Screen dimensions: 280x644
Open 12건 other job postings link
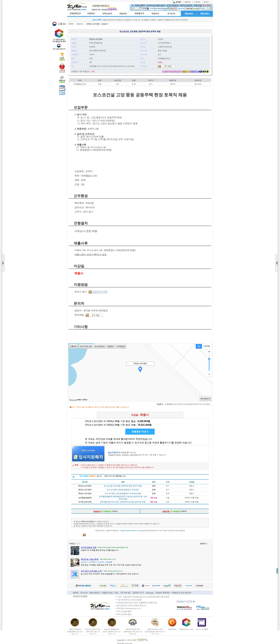(93, 72)
